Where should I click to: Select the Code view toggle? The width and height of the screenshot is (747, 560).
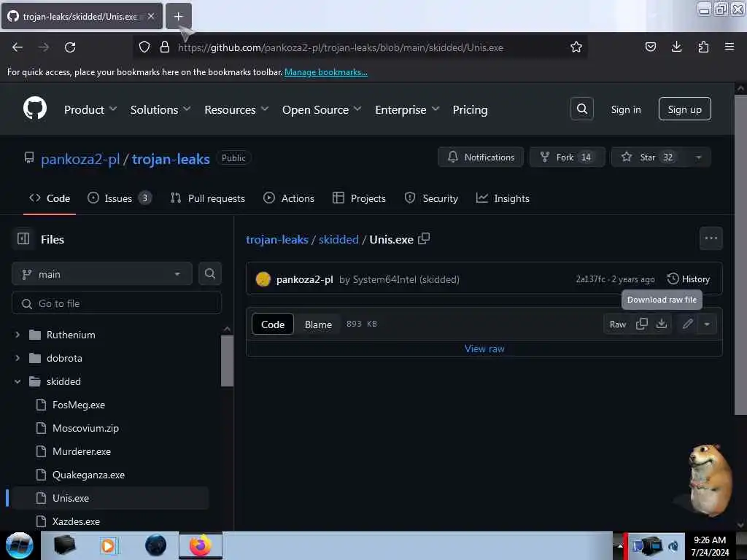pyautogui.click(x=273, y=324)
